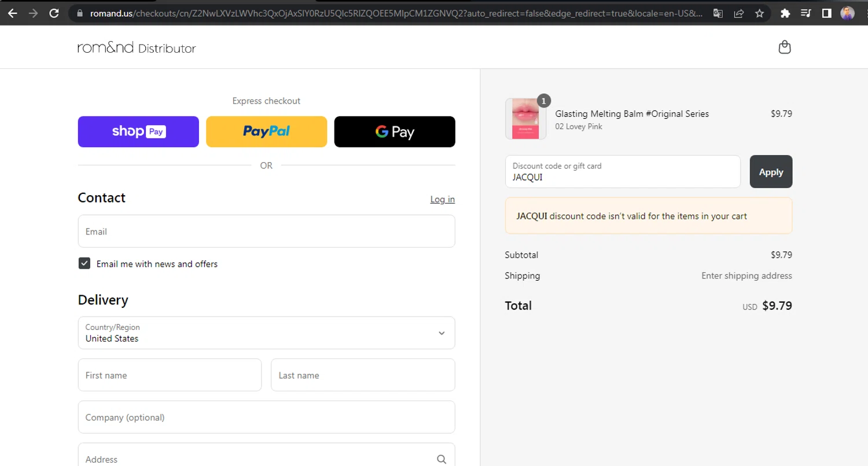This screenshot has width=868, height=466.
Task: Open the profile avatar menu
Action: pos(848,13)
